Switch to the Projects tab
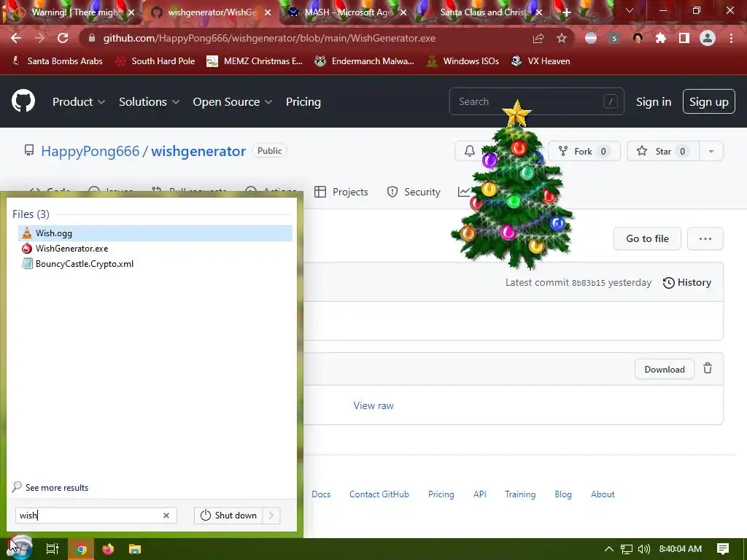747x560 pixels. (341, 192)
